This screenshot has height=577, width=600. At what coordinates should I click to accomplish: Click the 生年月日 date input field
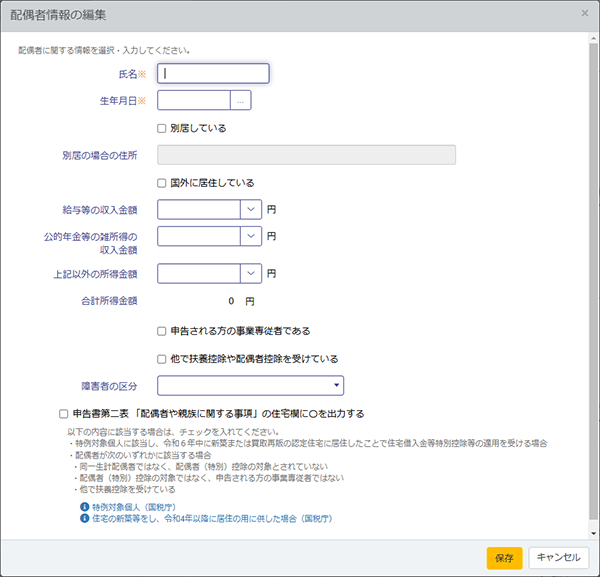click(194, 100)
